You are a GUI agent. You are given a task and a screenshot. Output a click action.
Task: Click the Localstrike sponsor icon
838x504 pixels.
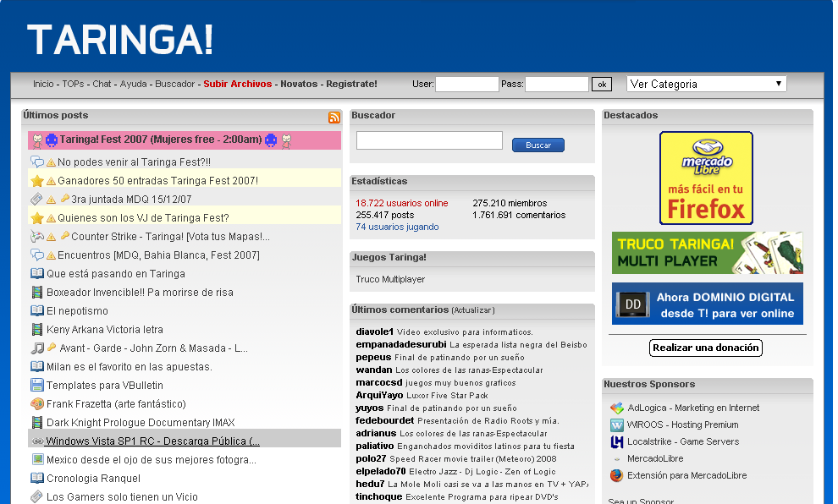coord(617,442)
